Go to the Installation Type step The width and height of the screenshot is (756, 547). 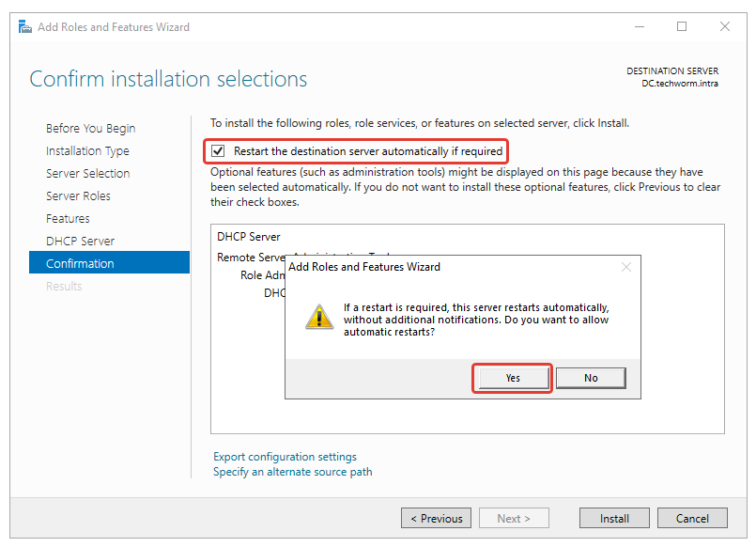click(x=87, y=151)
